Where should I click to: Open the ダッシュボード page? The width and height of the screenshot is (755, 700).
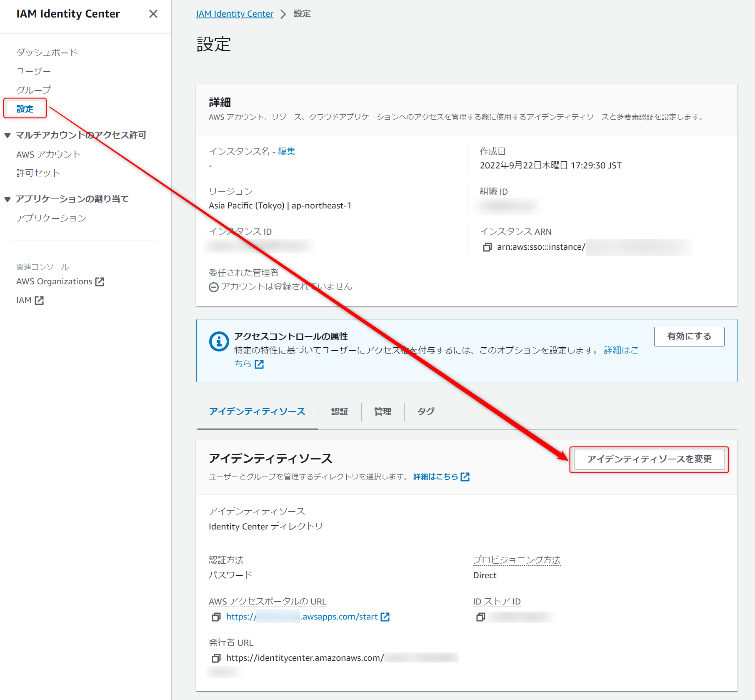47,53
